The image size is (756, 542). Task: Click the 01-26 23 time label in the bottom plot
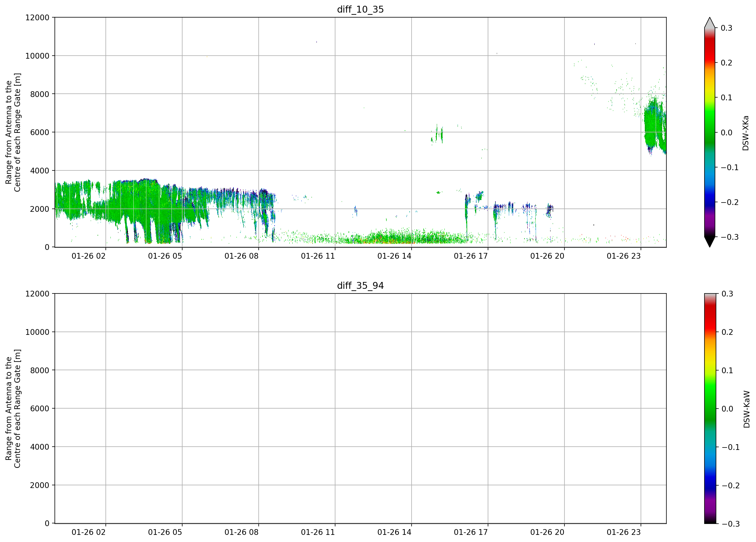tap(624, 532)
